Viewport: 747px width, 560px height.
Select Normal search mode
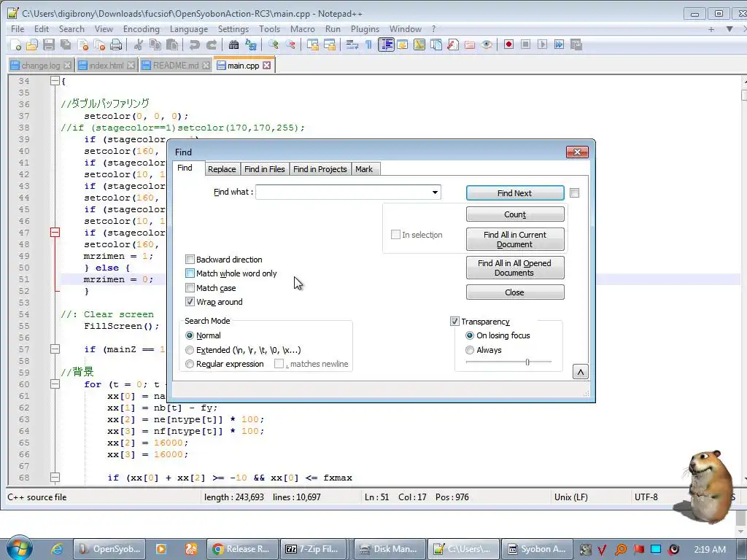click(190, 335)
